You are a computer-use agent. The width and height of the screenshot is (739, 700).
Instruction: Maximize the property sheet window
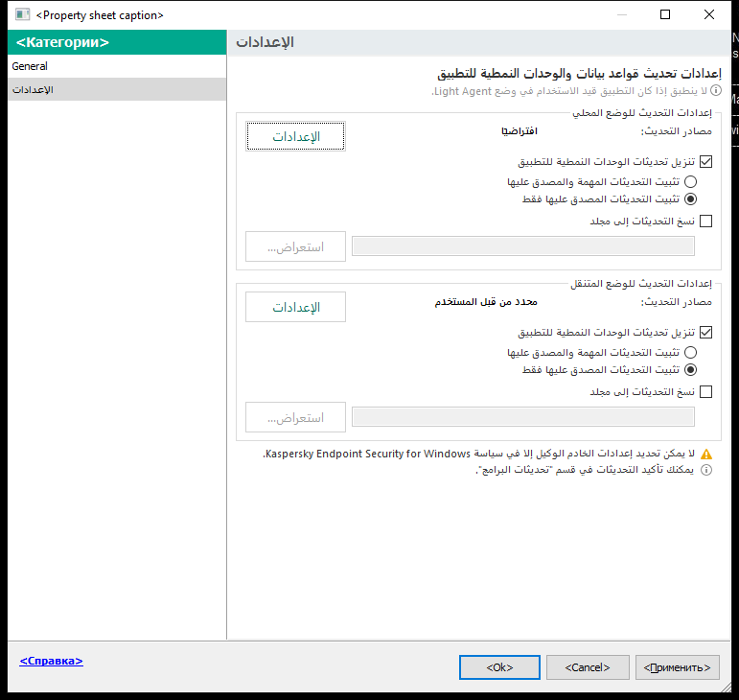coord(665,14)
